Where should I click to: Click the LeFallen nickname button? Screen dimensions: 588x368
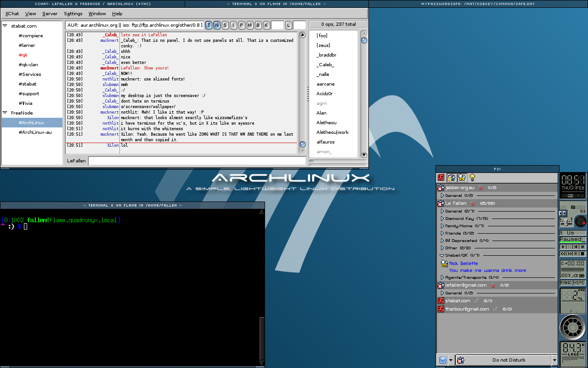[76, 161]
